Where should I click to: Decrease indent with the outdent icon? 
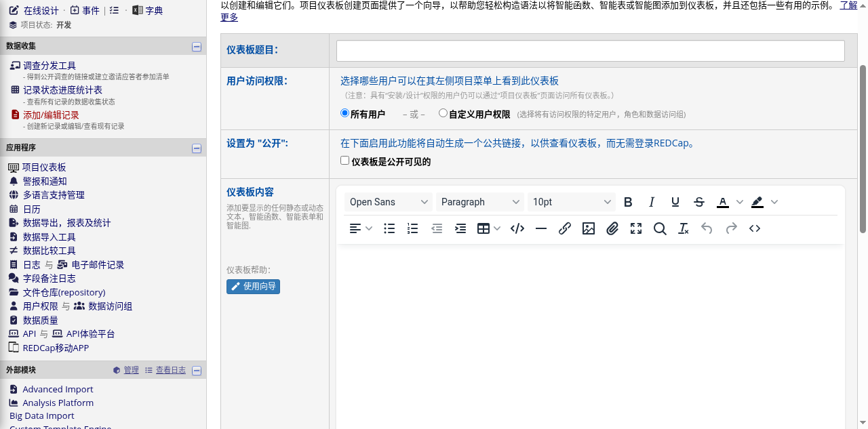tap(437, 228)
